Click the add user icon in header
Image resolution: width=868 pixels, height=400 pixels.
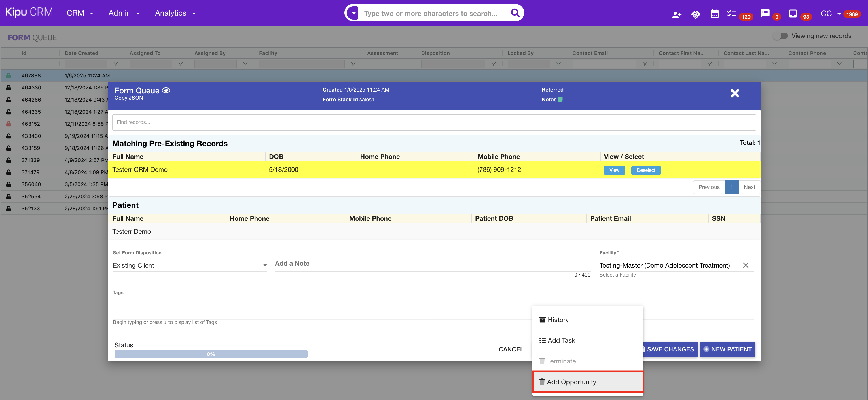click(676, 14)
